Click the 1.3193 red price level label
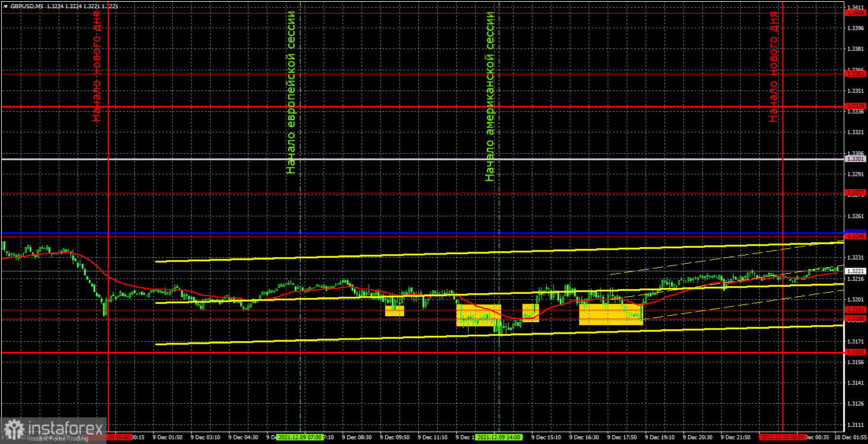Image resolution: width=868 pixels, height=444 pixels. pyautogui.click(x=856, y=310)
